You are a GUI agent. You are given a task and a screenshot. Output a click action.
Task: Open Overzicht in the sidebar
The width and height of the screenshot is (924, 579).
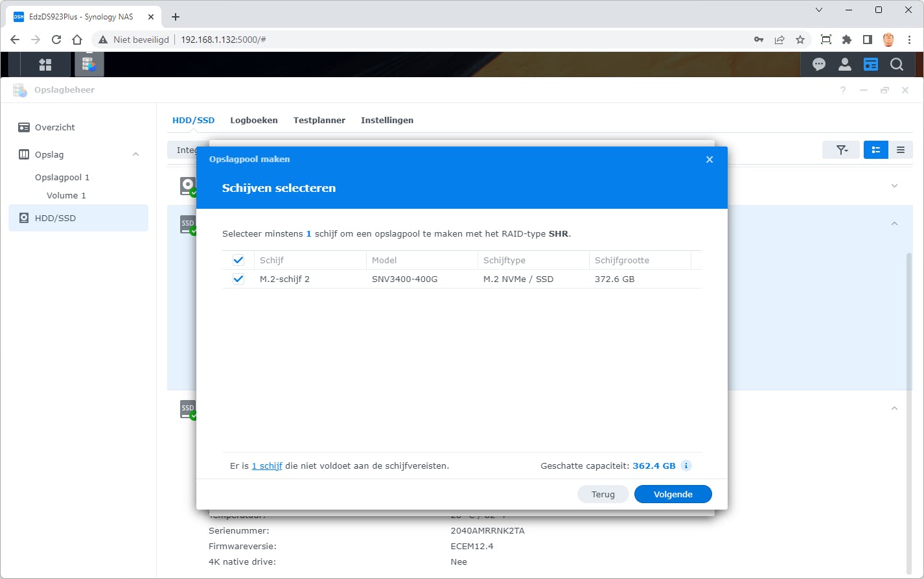point(55,127)
